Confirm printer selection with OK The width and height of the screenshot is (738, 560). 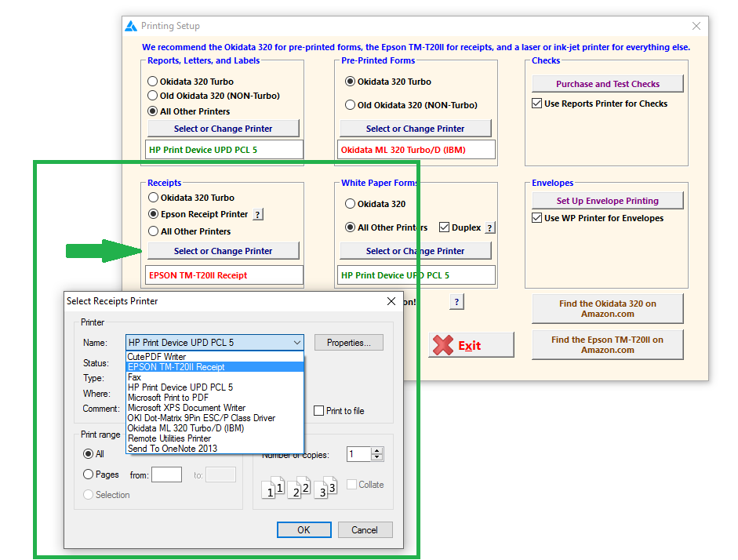point(304,530)
